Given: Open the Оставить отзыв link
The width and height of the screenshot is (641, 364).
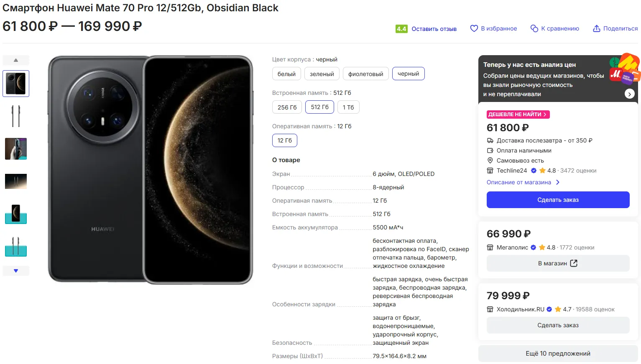Looking at the screenshot, I should point(434,29).
